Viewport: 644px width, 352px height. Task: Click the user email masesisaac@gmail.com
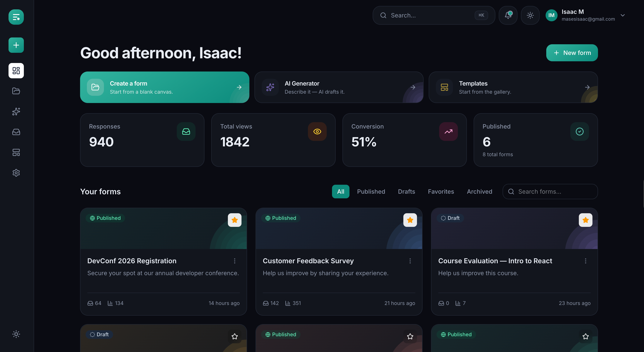click(588, 19)
